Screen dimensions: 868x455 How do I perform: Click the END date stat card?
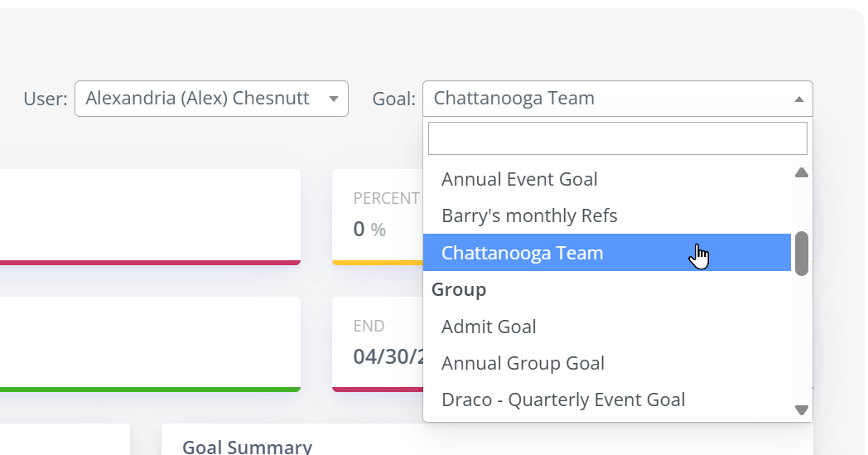point(378,344)
